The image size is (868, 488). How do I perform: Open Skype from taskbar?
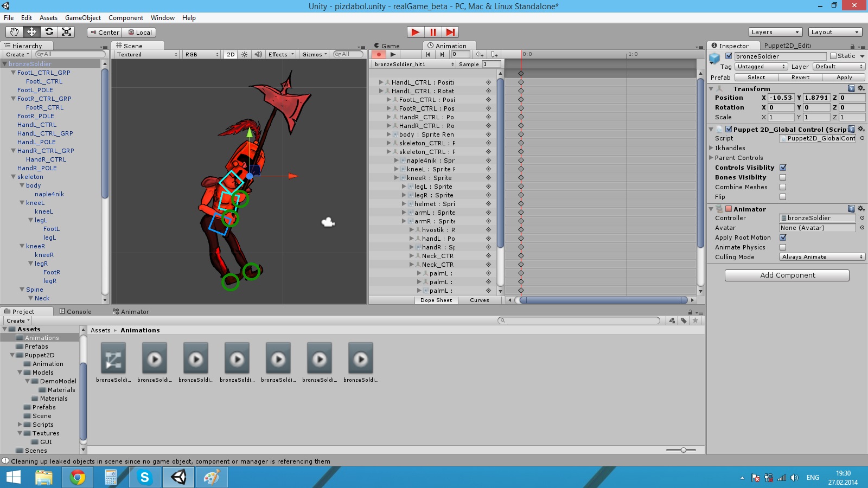coord(144,477)
